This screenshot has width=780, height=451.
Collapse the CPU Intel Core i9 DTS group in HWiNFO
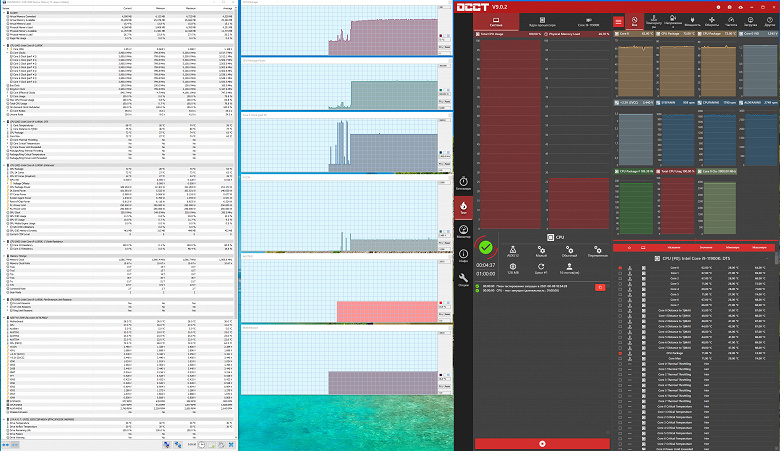pos(4,121)
